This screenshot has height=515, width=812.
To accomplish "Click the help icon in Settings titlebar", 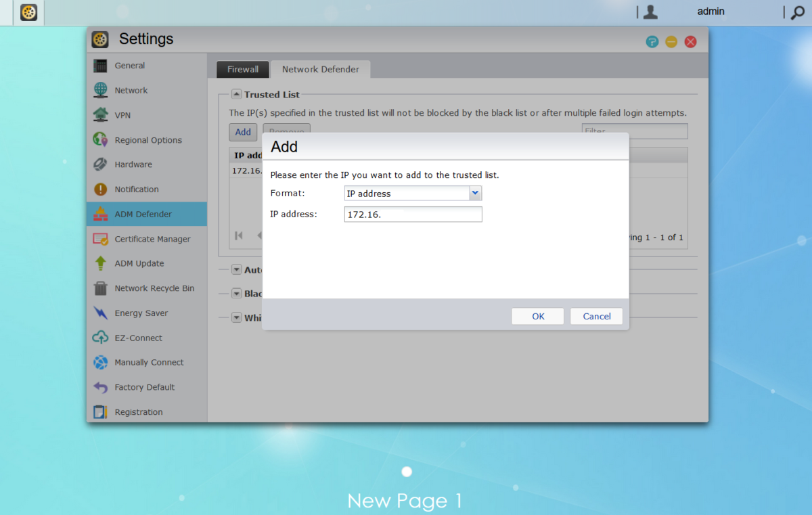I will (652, 41).
